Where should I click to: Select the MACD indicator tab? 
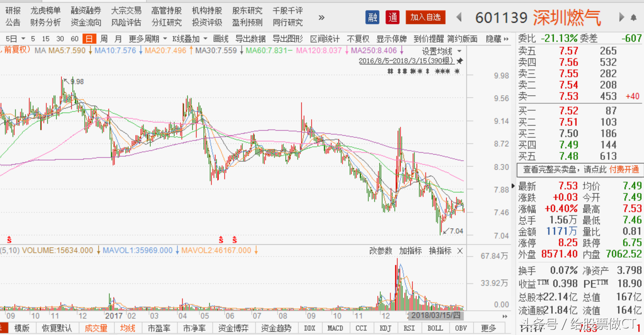(335, 328)
